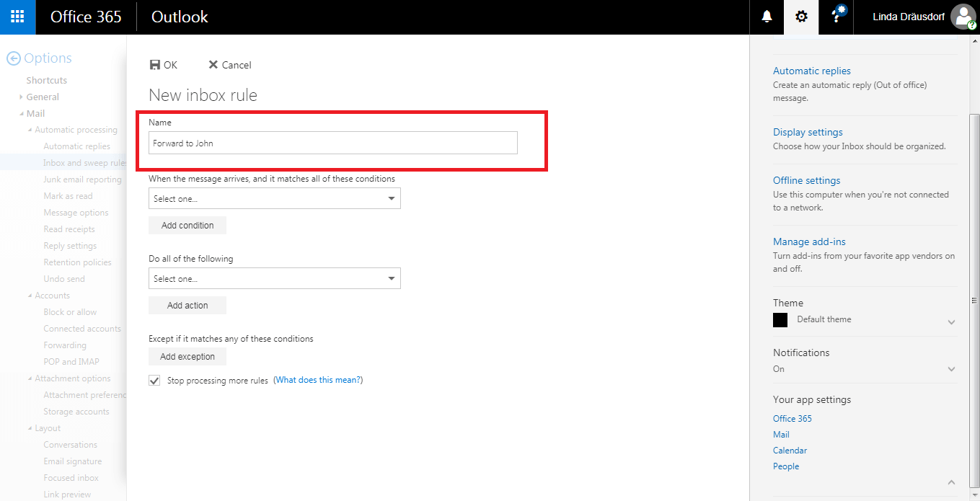Expand the Theme setting chevron
980x501 pixels.
tap(951, 322)
